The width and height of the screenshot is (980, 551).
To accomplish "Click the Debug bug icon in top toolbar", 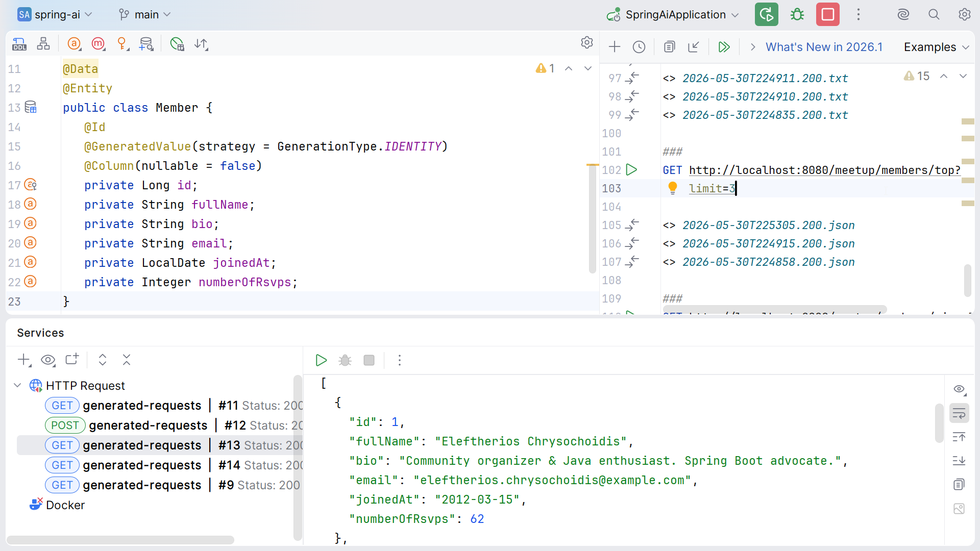I will pyautogui.click(x=797, y=14).
